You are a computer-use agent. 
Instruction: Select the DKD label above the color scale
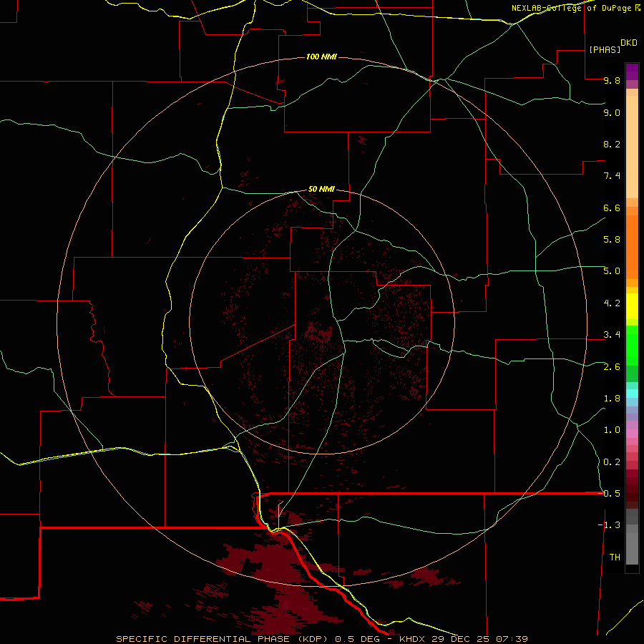click(x=629, y=42)
